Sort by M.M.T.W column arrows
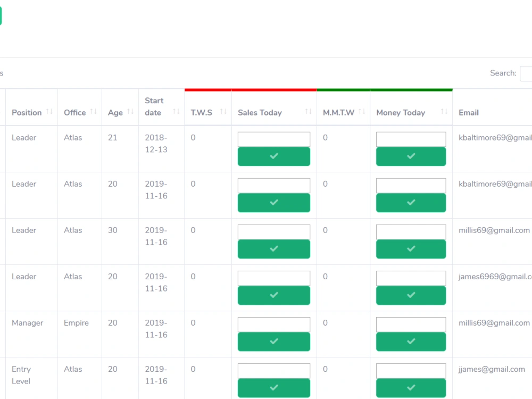Screen dimensions: 532x399 point(362,112)
